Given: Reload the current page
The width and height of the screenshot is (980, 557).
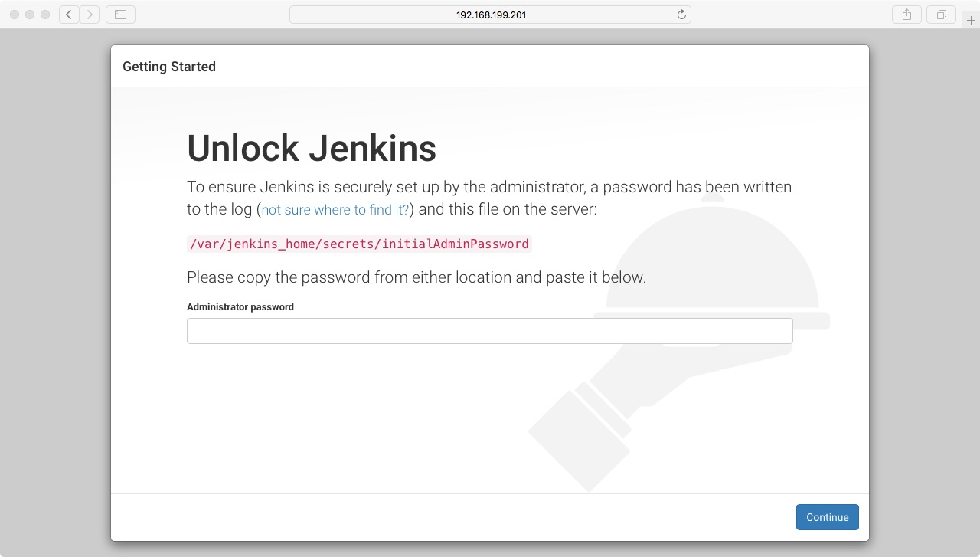Looking at the screenshot, I should [x=681, y=15].
